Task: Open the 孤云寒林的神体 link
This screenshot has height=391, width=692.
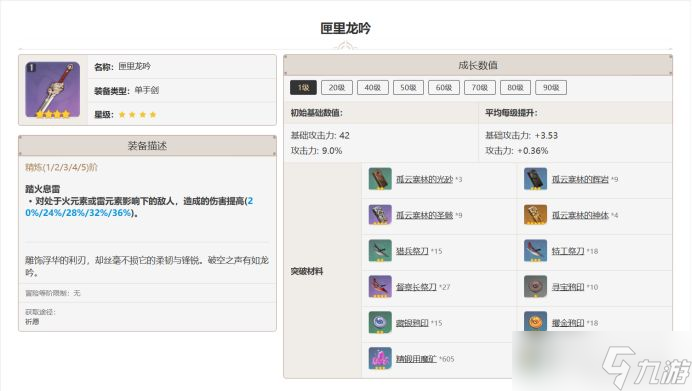Action: (580, 215)
